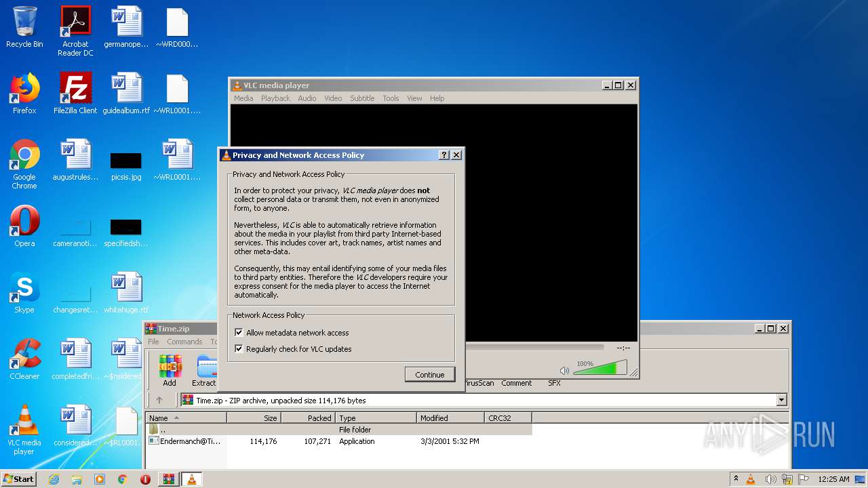The image size is (868, 488).
Task: Open Windows Media Player taskbar icon
Action: pos(100,479)
